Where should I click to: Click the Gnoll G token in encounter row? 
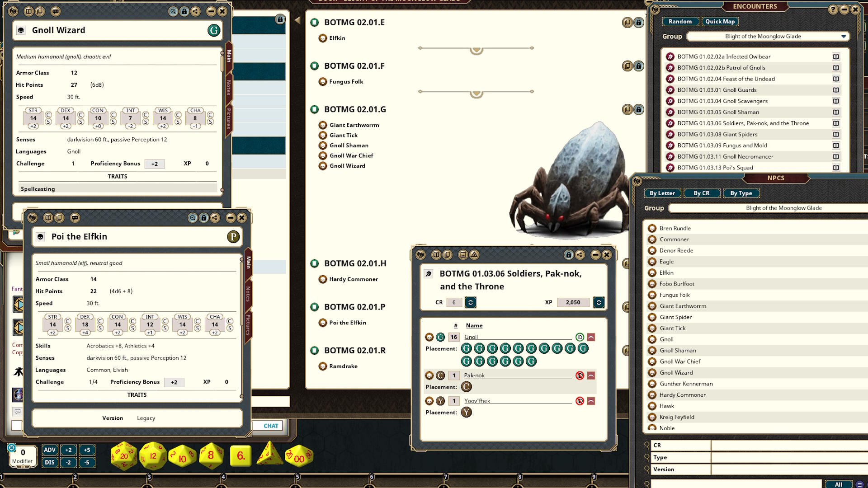[x=440, y=337]
